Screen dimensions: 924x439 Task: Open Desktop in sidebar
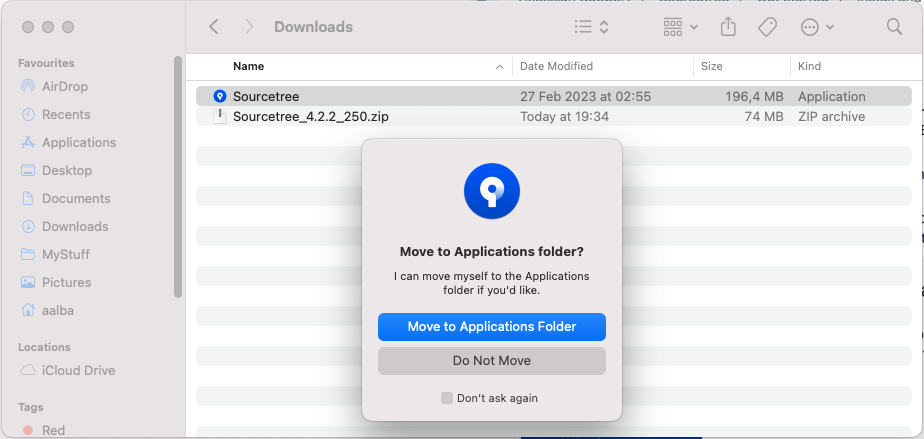point(67,170)
